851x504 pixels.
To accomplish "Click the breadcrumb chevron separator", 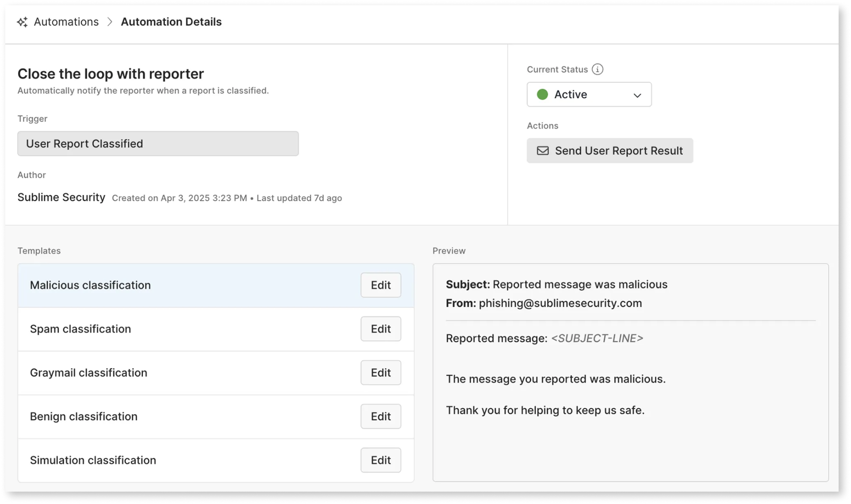I will pos(110,22).
